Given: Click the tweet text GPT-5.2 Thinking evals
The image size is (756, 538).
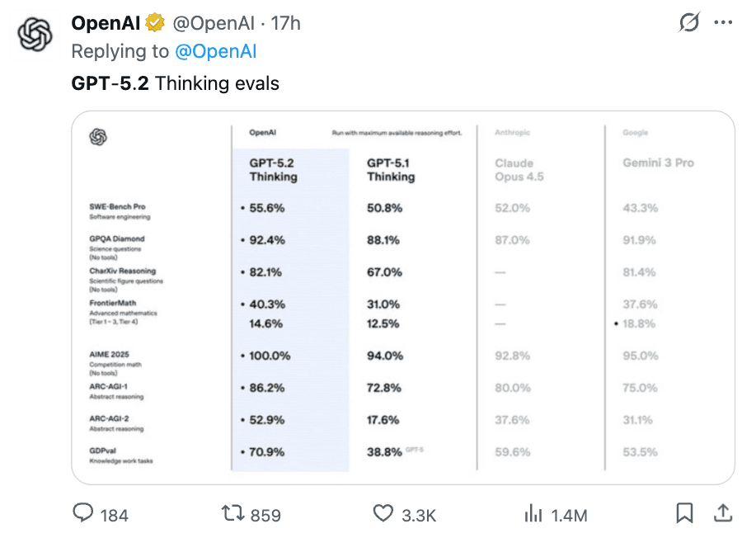Looking at the screenshot, I should [x=176, y=83].
